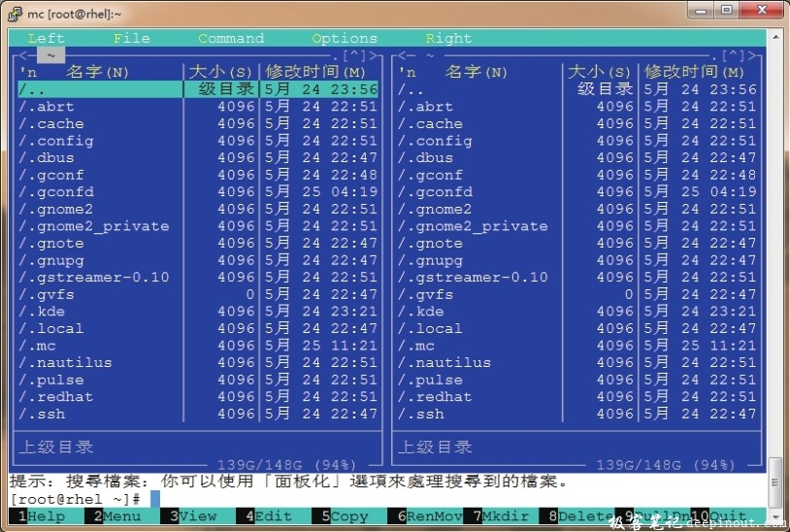The image size is (790, 532).
Task: Click the scrollbar up arrow
Action: pos(774,35)
